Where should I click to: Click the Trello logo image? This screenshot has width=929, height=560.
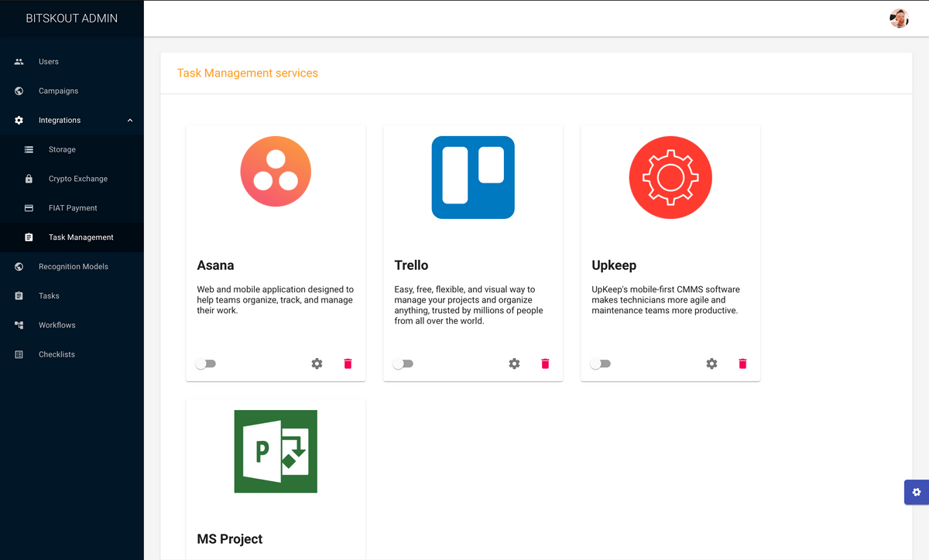click(473, 177)
